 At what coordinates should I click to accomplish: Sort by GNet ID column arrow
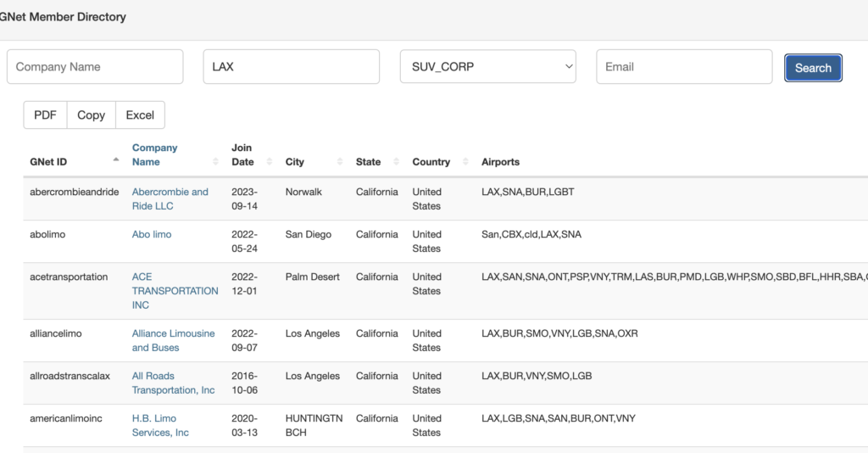[115, 161]
